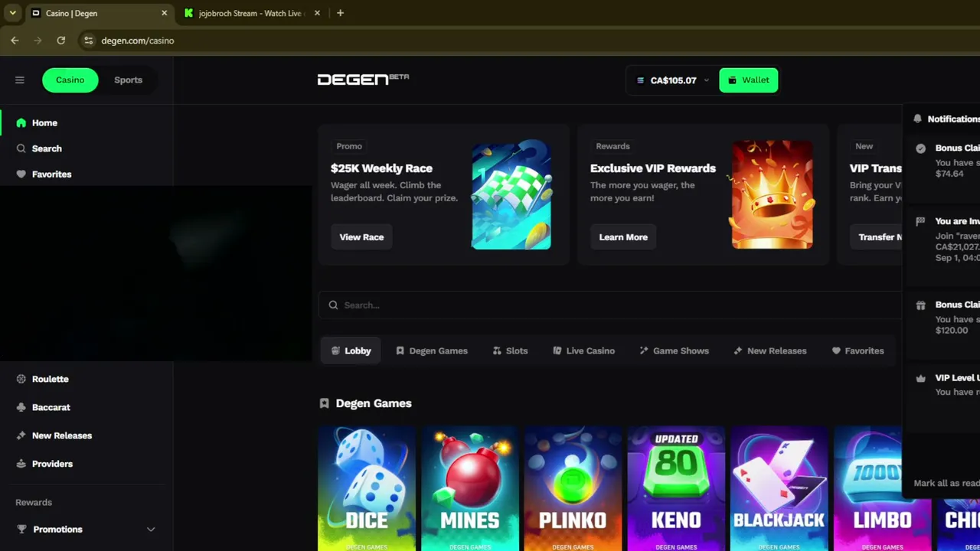This screenshot has width=980, height=551.
Task: Select the Lobby tab
Action: pos(351,350)
